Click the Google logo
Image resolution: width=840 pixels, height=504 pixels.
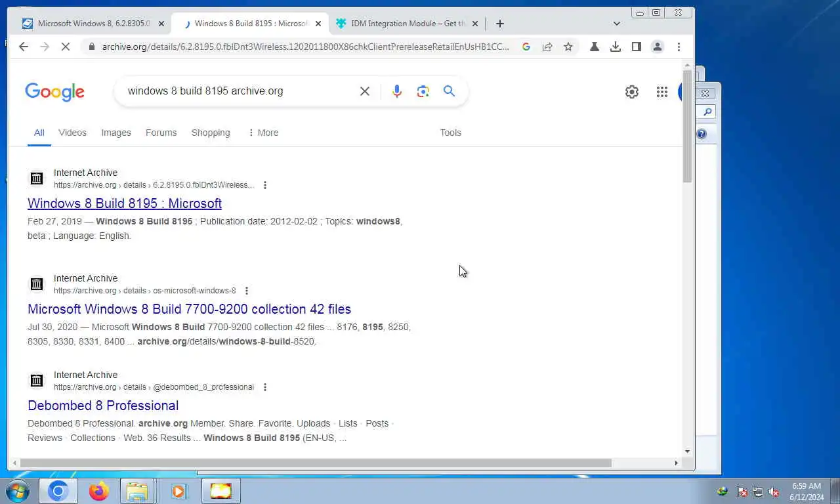point(55,92)
